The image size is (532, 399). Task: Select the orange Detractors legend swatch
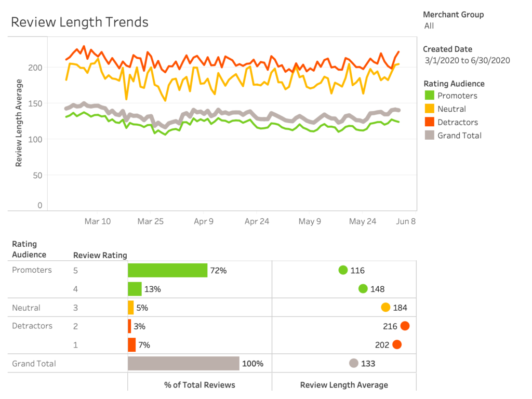click(430, 123)
